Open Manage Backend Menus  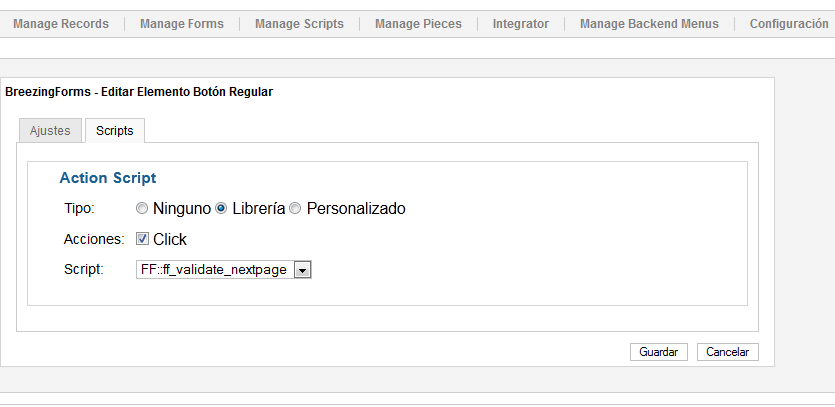point(649,24)
